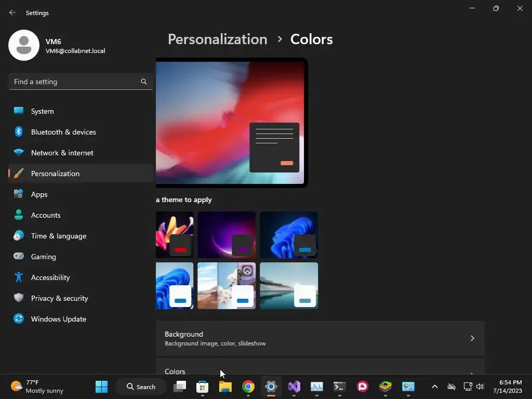The image size is (532, 399).
Task: Open File Explorer from the taskbar
Action: (225, 387)
